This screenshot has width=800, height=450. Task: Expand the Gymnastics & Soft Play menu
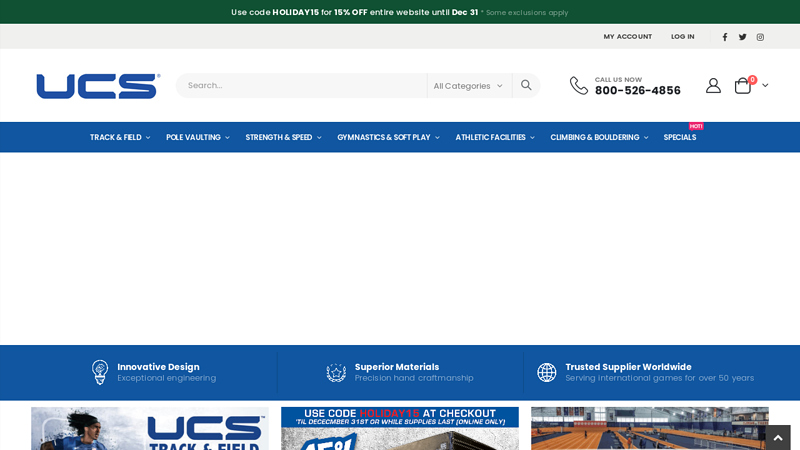pos(388,137)
